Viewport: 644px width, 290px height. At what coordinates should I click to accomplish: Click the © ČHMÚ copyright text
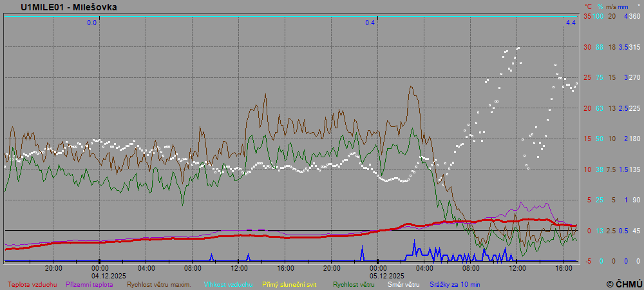[623, 284]
